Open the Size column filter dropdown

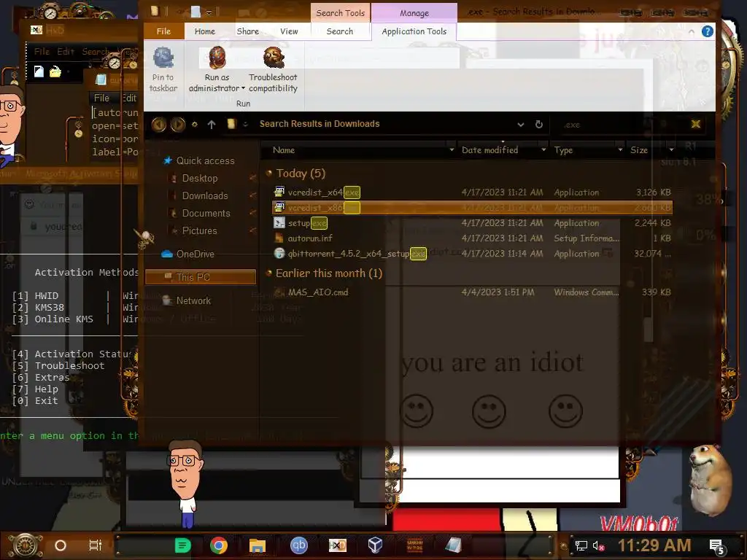(x=671, y=150)
